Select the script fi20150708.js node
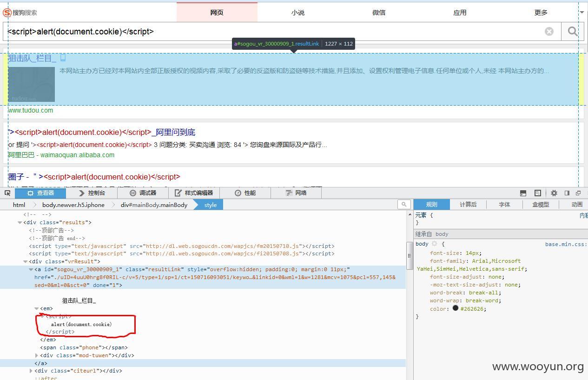588x380 pixels. click(182, 253)
